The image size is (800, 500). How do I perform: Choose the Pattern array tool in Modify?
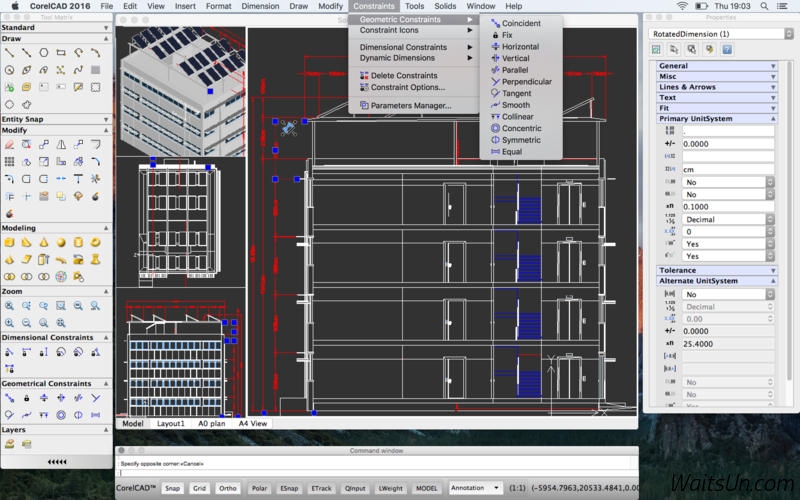coord(9,162)
